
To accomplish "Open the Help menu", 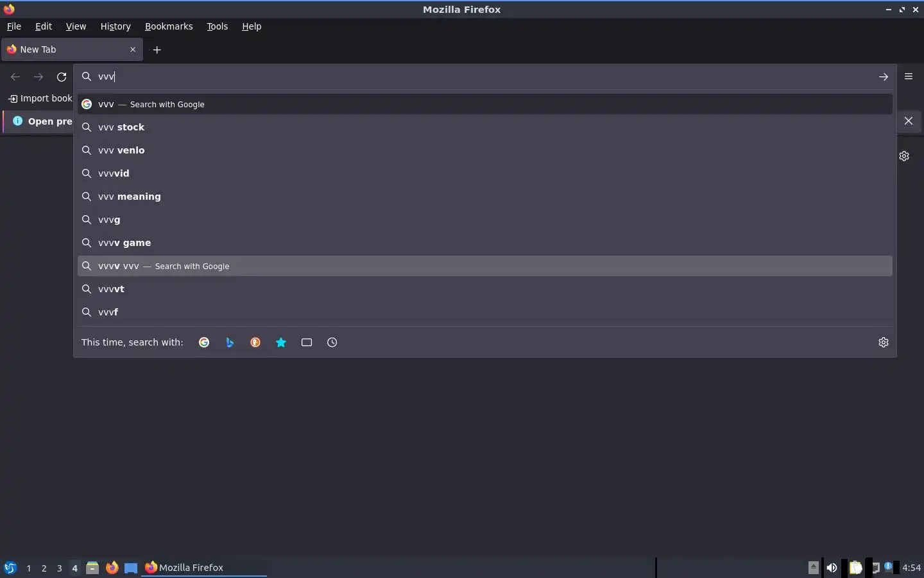I will (252, 26).
